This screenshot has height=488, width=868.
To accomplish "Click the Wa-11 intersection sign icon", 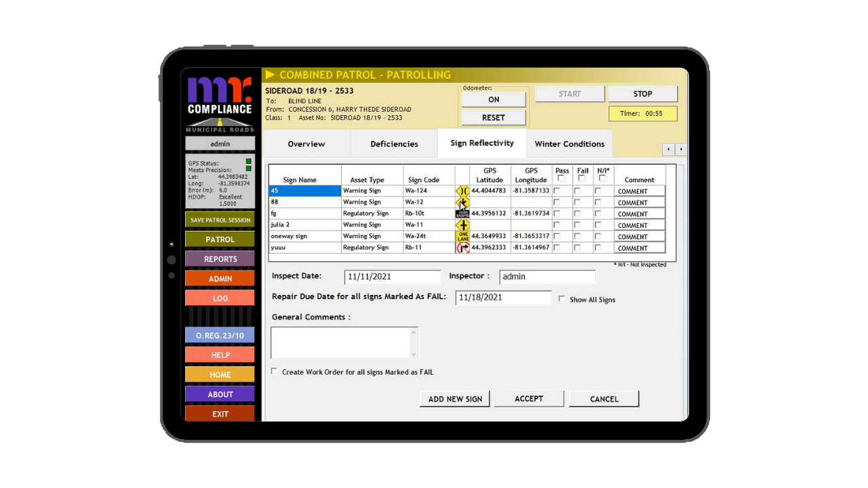I will [462, 225].
